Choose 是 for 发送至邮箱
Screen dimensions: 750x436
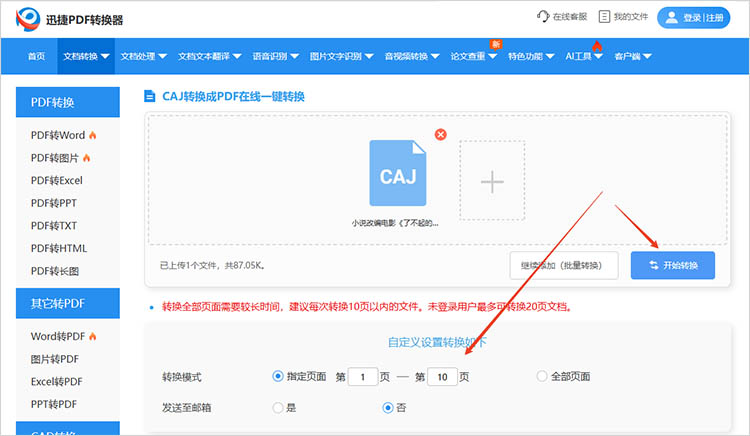point(277,408)
